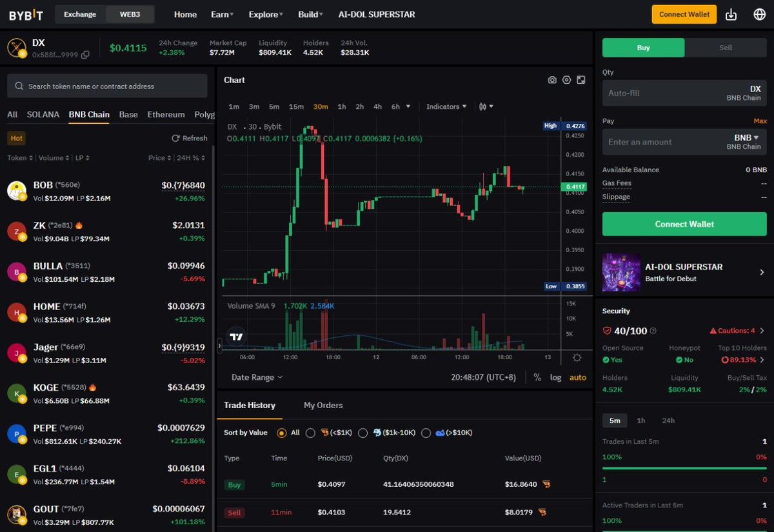774x532 pixels.
Task: Click the Jager token icon
Action: click(x=16, y=353)
